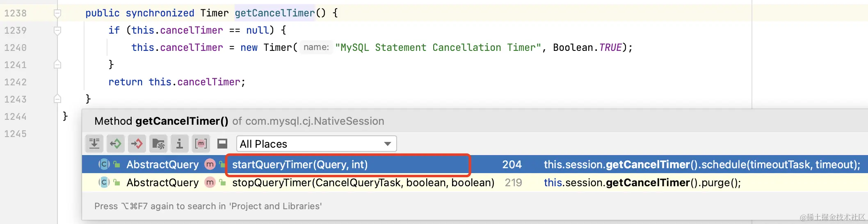Select stopQueryTimer usage row
Viewport: 868px width, 224px height.
pyautogui.click(x=475, y=183)
